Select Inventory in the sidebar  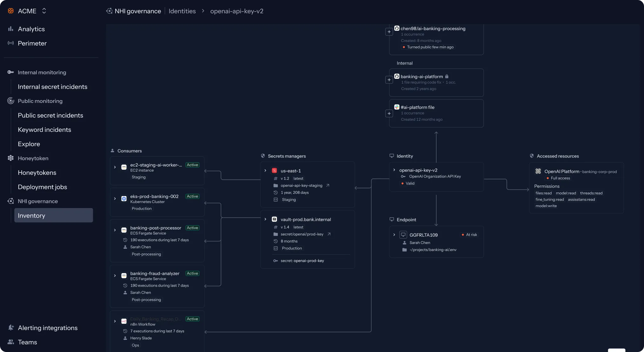pyautogui.click(x=54, y=215)
